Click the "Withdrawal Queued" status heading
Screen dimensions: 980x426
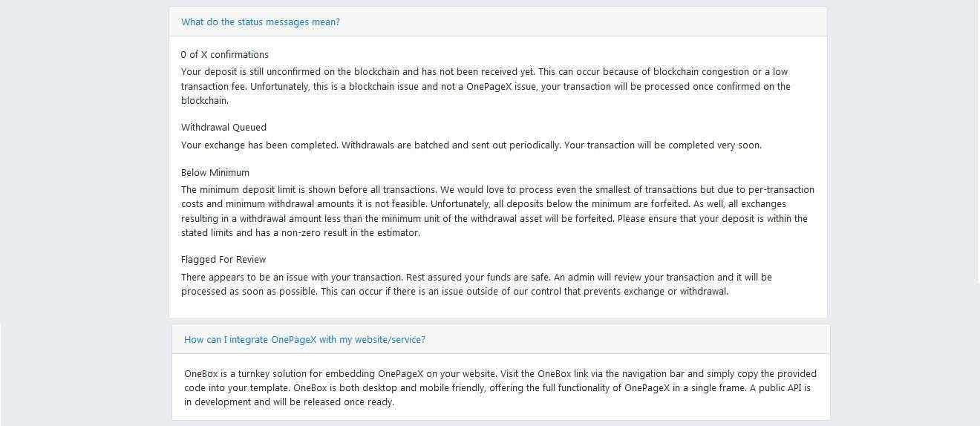(223, 128)
